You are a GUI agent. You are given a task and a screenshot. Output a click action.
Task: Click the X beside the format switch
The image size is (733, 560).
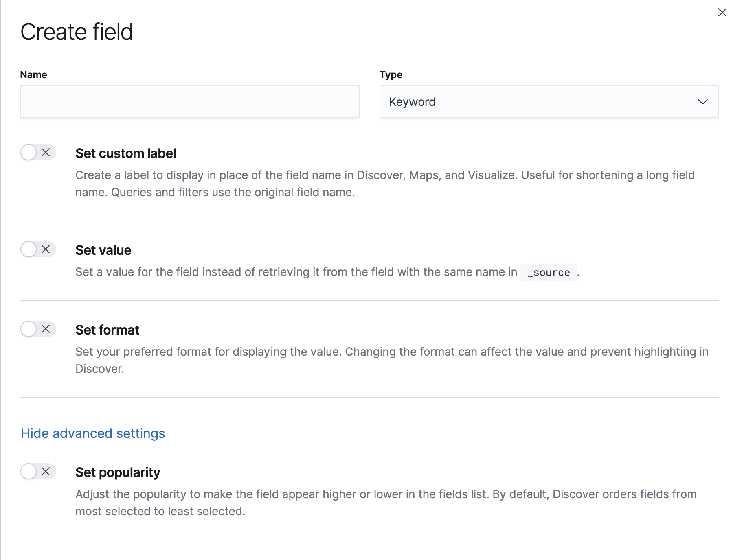(46, 330)
